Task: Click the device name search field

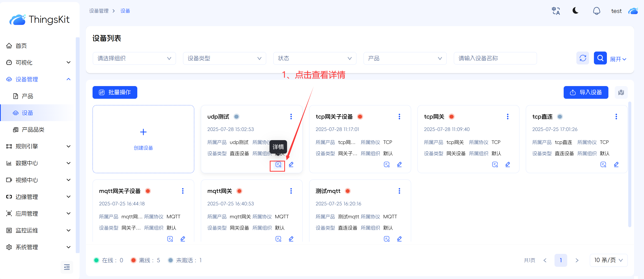Action: pos(495,58)
